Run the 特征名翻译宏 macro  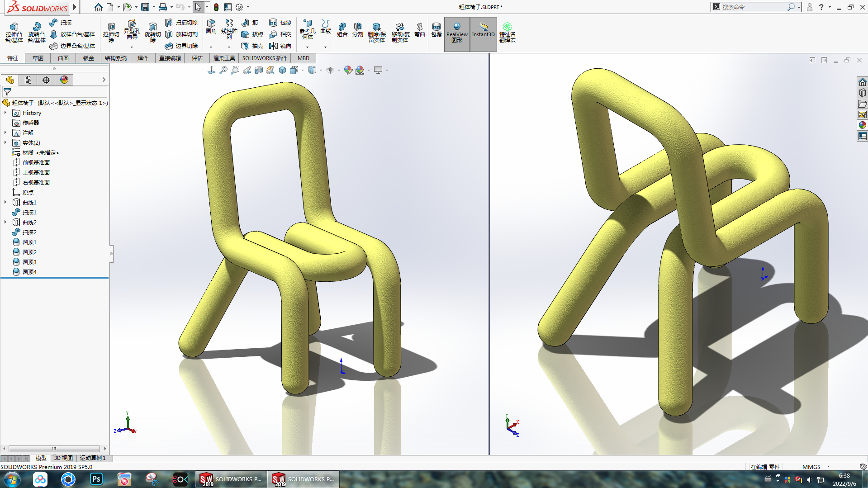[508, 33]
